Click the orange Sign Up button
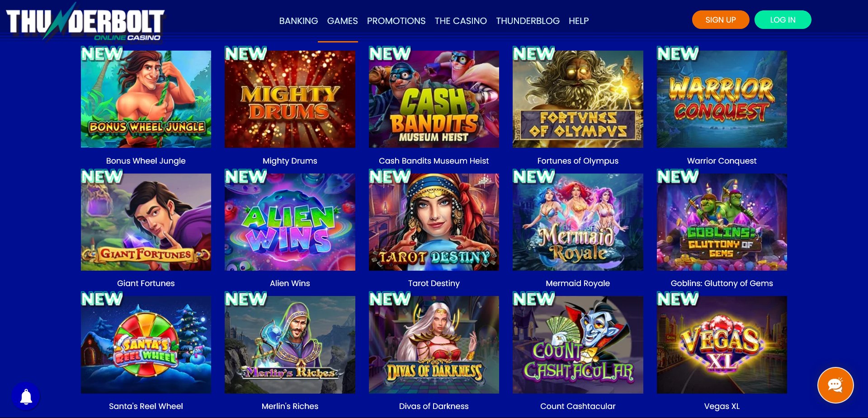 click(721, 20)
